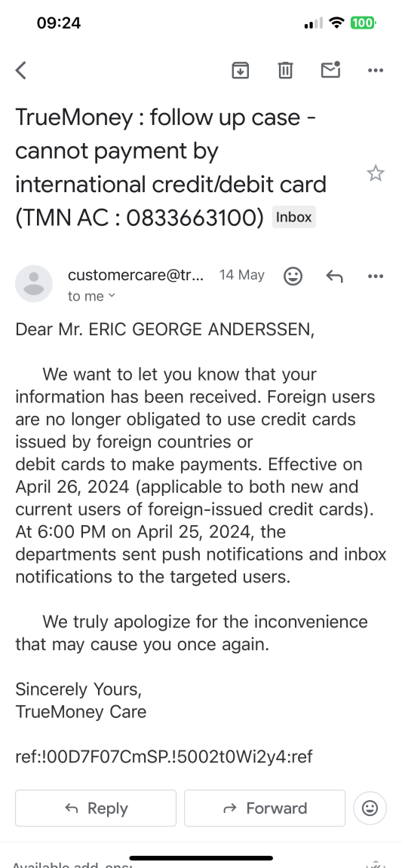Archive this email with the archive icon
The height and width of the screenshot is (868, 402).
tap(240, 70)
